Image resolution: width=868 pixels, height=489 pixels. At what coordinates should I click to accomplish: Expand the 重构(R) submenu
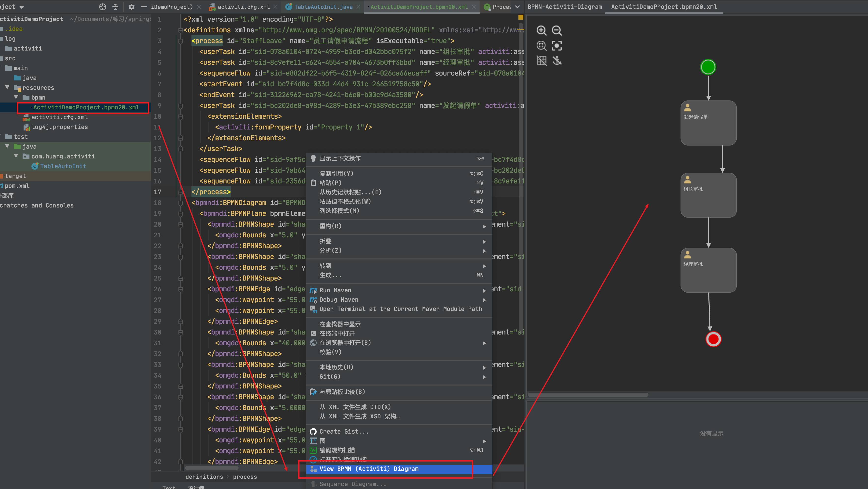click(x=399, y=226)
